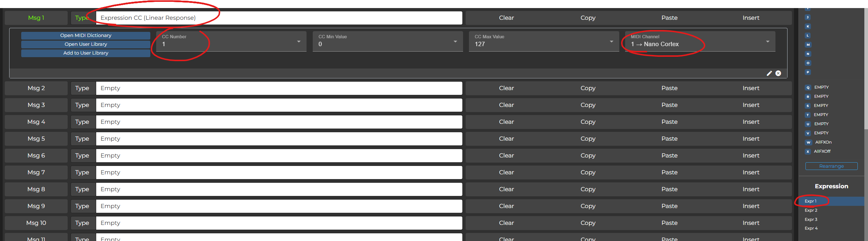Click EMPTY label beside T preset

(x=821, y=115)
